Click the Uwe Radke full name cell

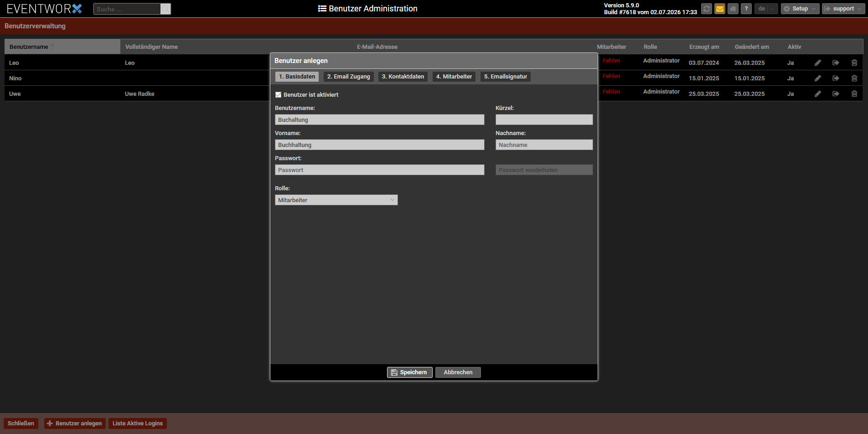pyautogui.click(x=139, y=94)
